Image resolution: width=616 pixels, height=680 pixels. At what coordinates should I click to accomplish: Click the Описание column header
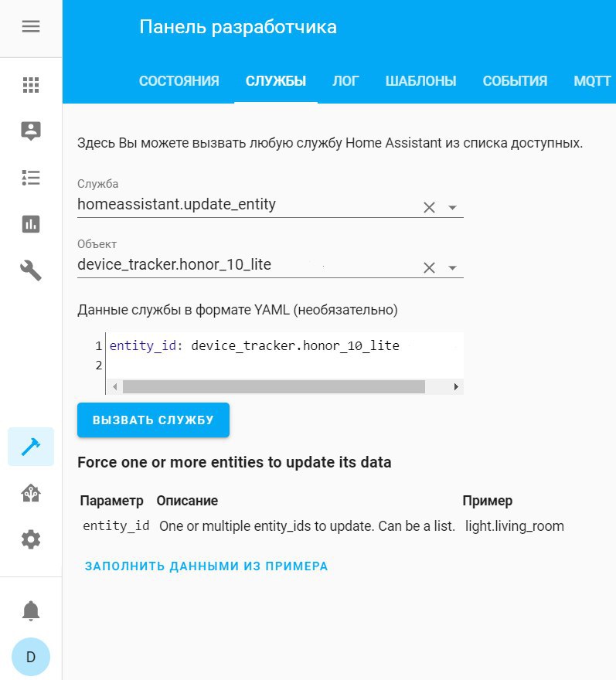(x=187, y=501)
